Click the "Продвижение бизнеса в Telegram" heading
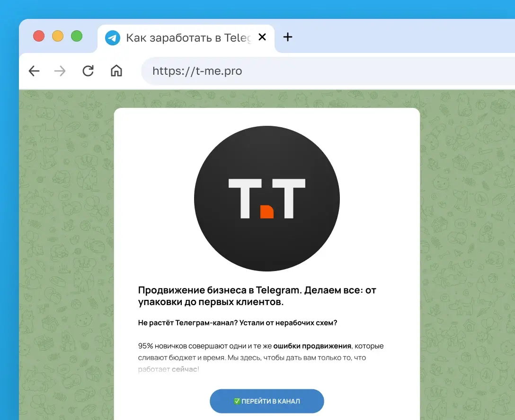Screen dimensions: 515x420 [x=220, y=290]
